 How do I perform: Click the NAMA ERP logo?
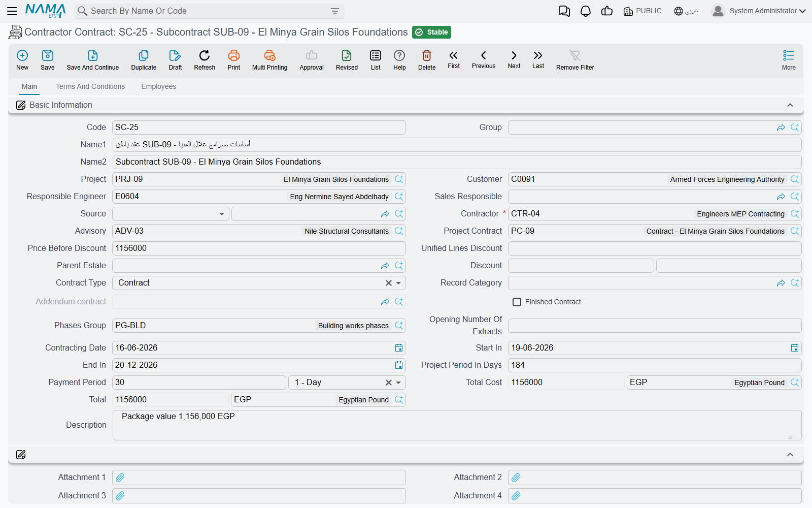point(46,11)
